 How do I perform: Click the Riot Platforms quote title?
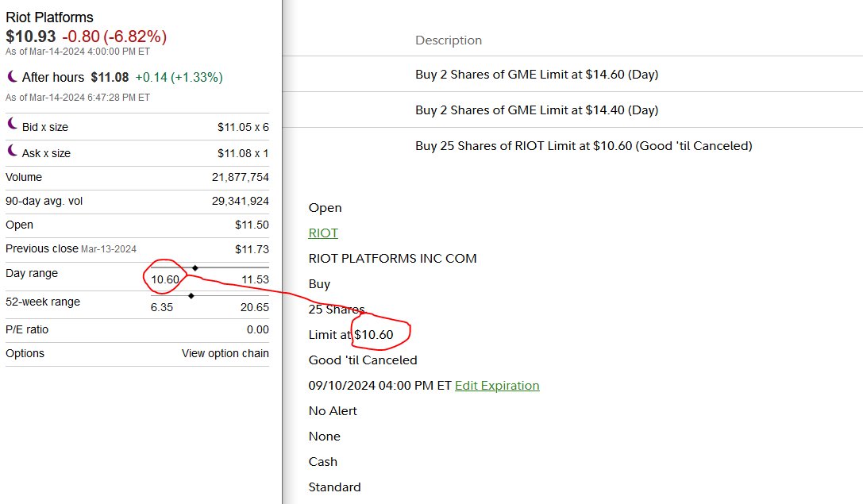[x=49, y=17]
